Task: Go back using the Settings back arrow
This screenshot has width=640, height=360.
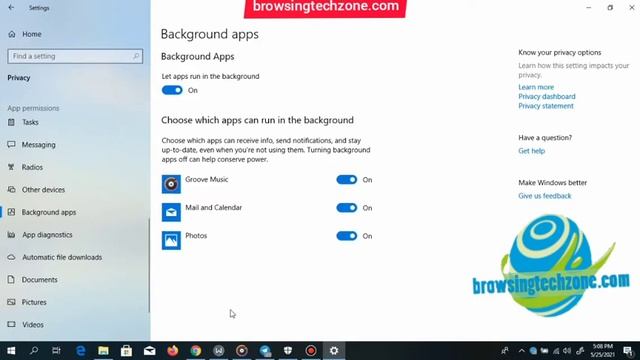Action: coord(11,8)
